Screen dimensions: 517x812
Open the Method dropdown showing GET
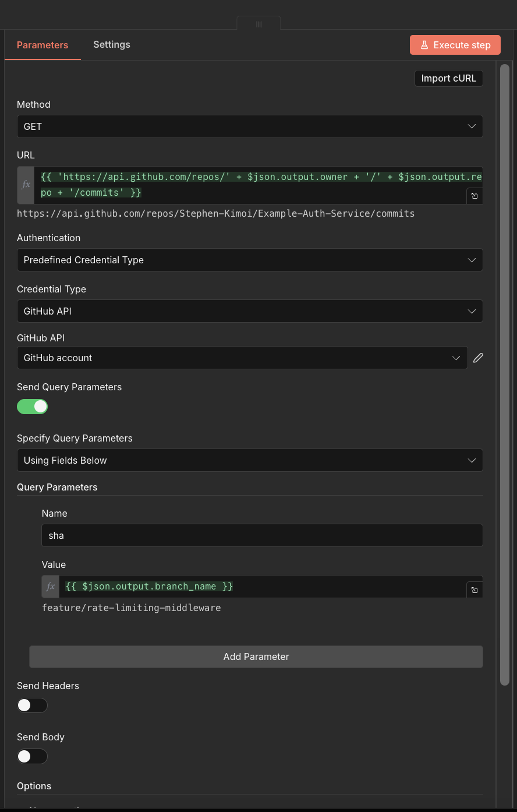click(250, 126)
